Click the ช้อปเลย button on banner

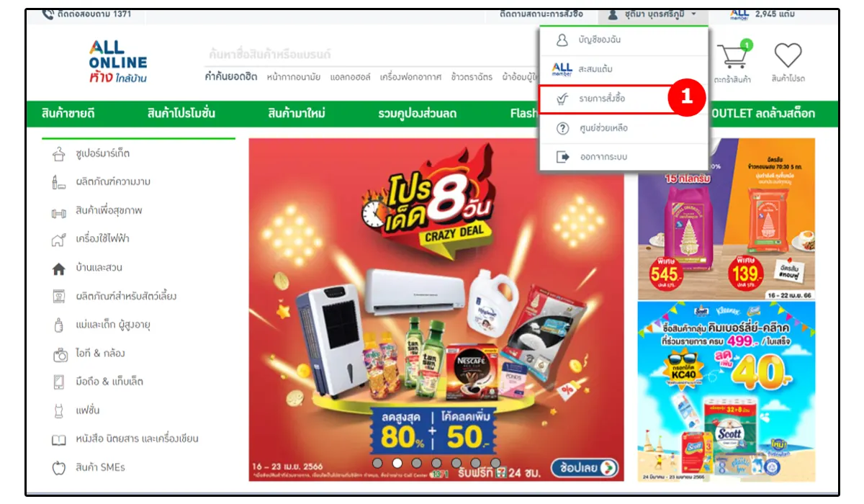pos(585,467)
